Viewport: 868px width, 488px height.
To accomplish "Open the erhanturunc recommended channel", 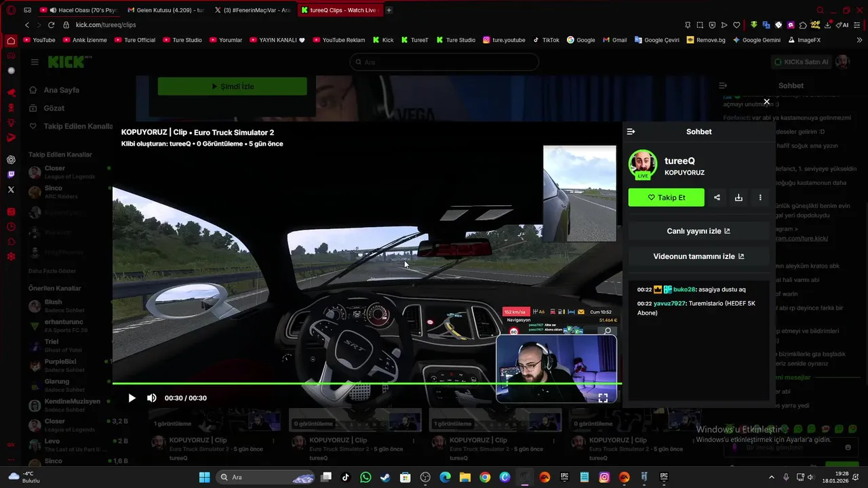I will coord(68,325).
